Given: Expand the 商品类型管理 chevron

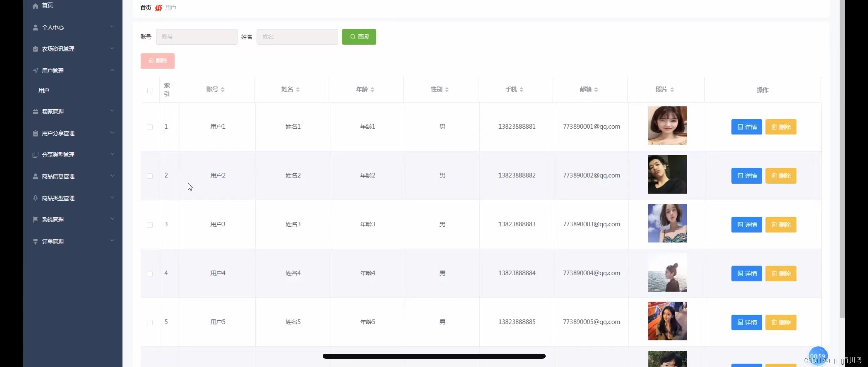Looking at the screenshot, I should [112, 197].
